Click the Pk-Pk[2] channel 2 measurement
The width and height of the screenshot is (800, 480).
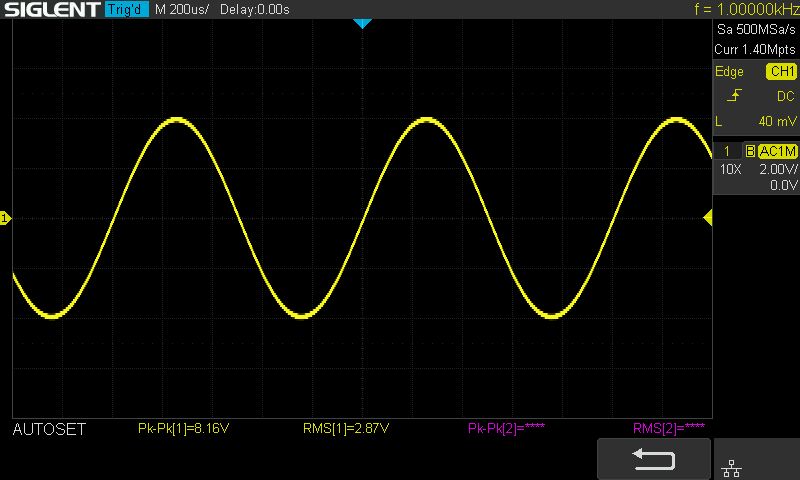tap(506, 428)
